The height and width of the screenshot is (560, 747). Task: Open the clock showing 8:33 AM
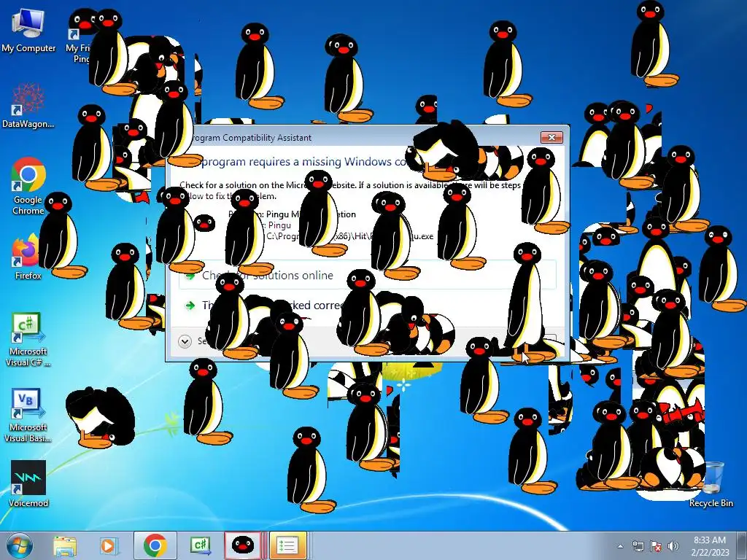click(710, 546)
